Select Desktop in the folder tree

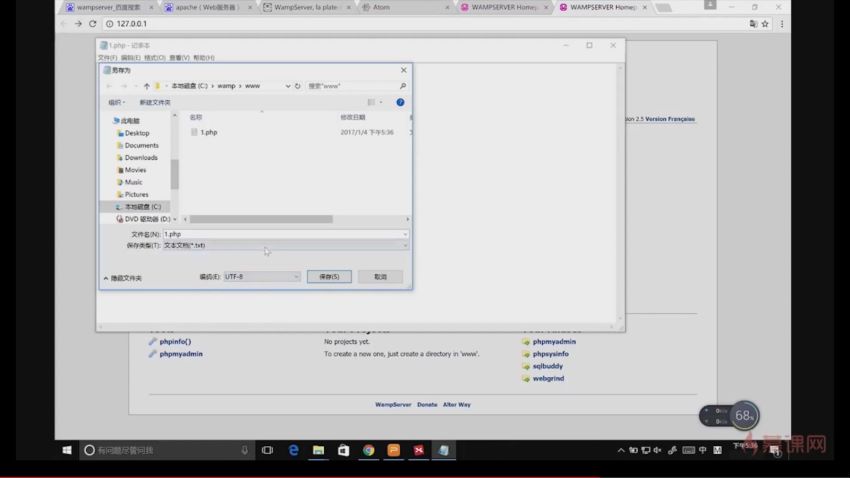pos(137,133)
